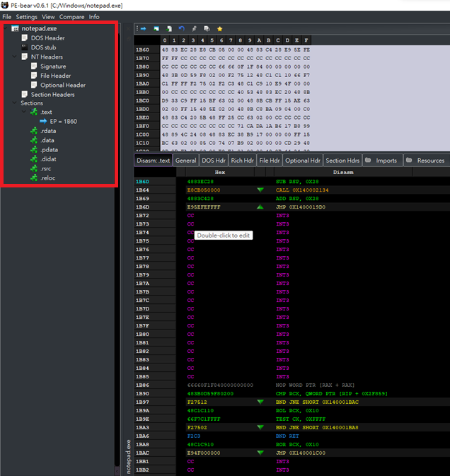Switch to the Resources tab

click(x=427, y=161)
